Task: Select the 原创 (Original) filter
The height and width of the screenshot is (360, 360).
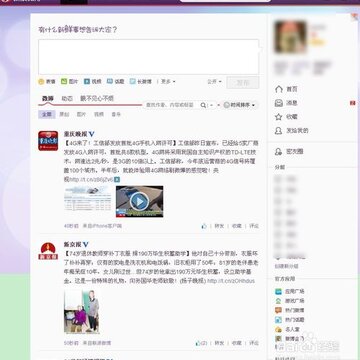Action: tap(64, 114)
